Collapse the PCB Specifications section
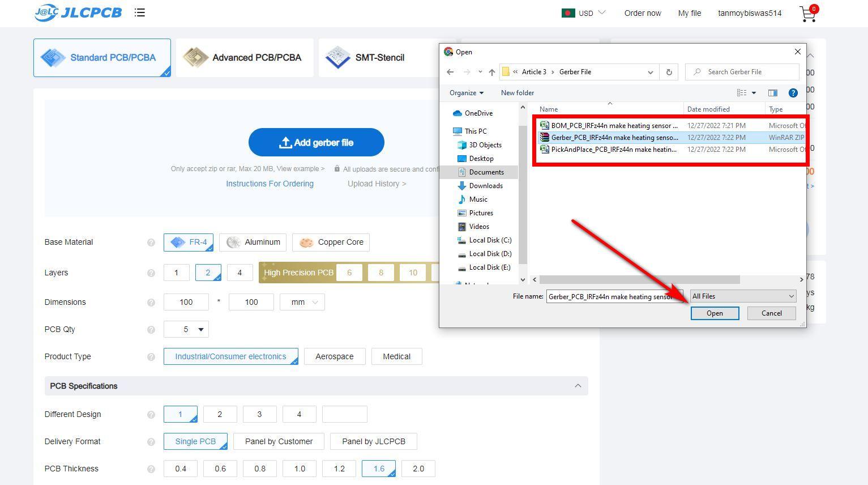The image size is (868, 485). (578, 386)
